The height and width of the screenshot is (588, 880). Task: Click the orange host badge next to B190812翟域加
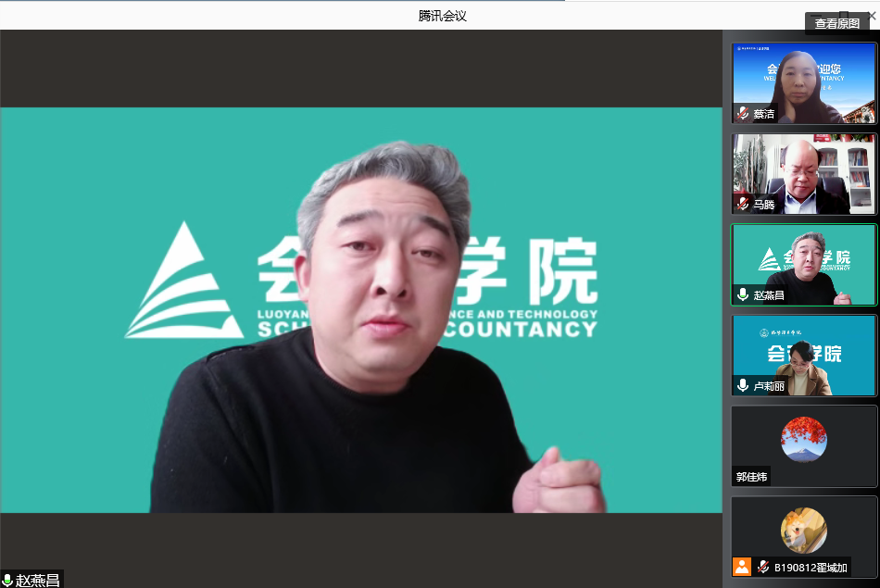(x=742, y=567)
